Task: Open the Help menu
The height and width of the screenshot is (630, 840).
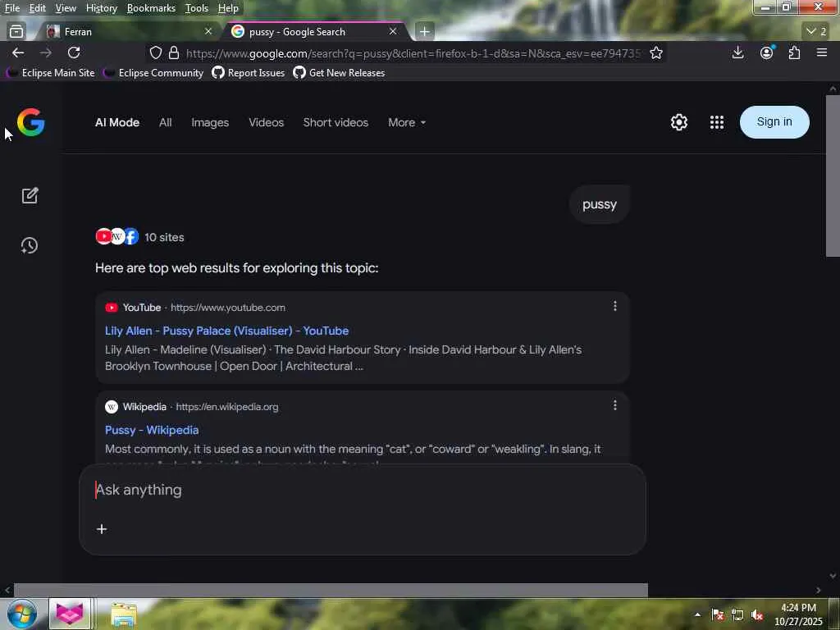Action: point(228,8)
